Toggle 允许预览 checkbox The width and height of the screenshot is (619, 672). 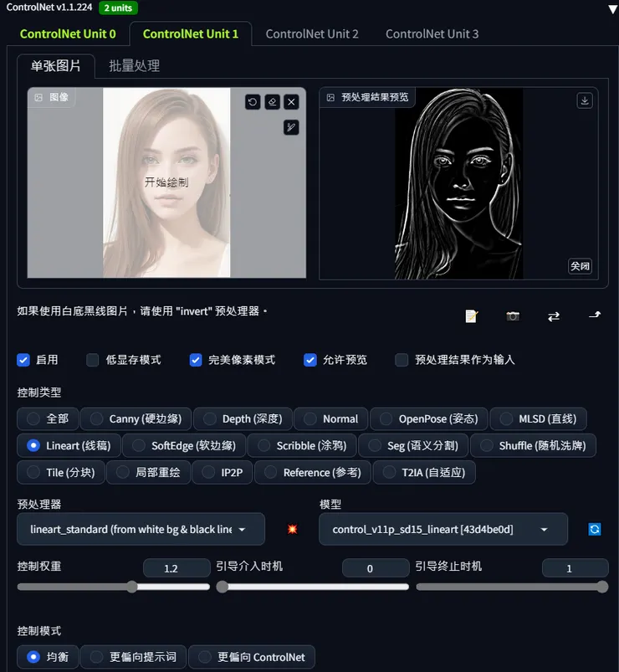[x=310, y=360]
